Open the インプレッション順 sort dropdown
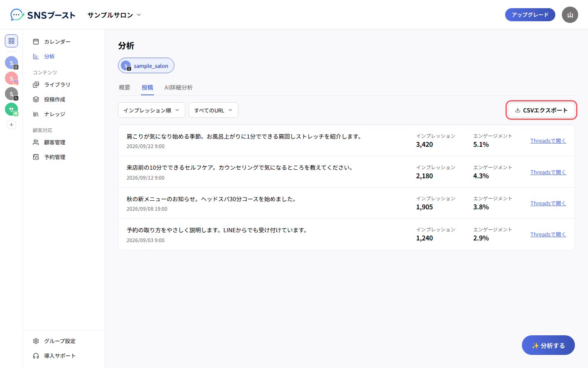Screen dimensions: 588x368 coord(151,110)
